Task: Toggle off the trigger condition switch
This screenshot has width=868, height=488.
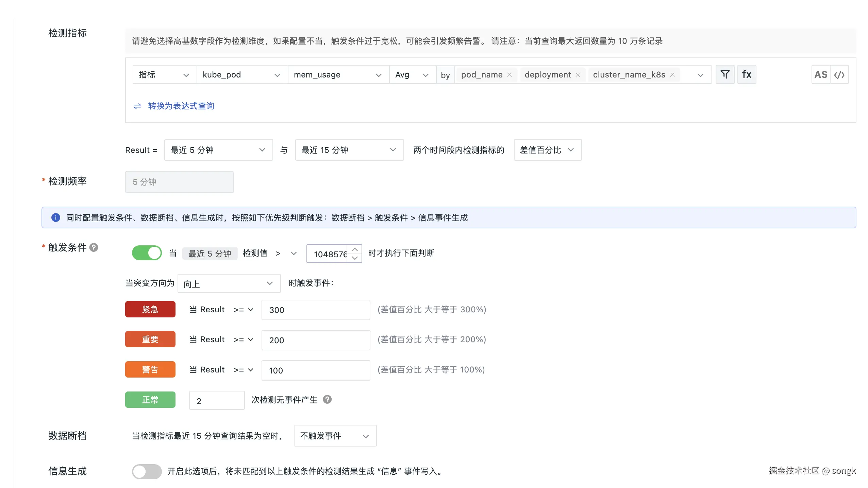Action: (x=147, y=253)
